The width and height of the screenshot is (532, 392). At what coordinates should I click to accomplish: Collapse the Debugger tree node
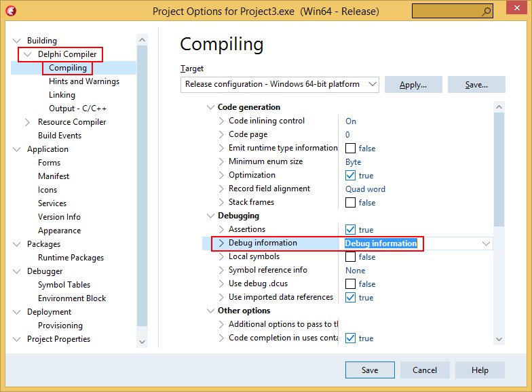[16, 271]
